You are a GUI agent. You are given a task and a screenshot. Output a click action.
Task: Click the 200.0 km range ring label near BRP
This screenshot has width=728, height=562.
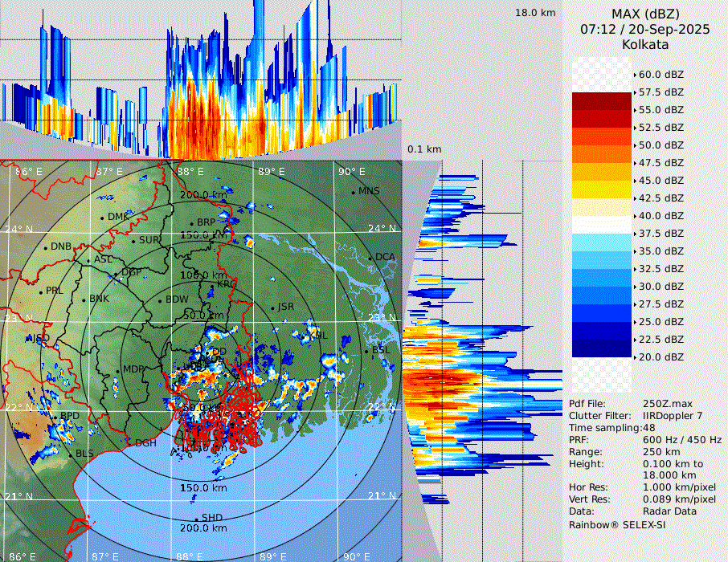click(202, 195)
